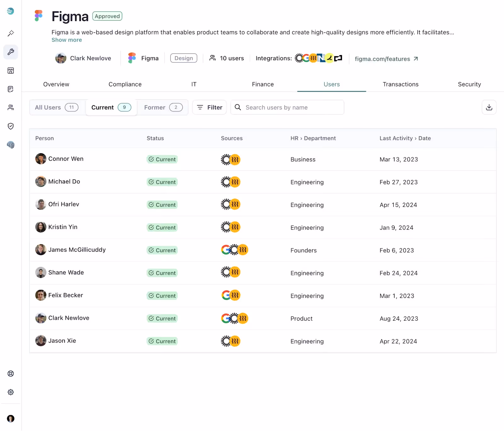This screenshot has height=440, width=504.
Task: Select the Users tab
Action: click(332, 84)
